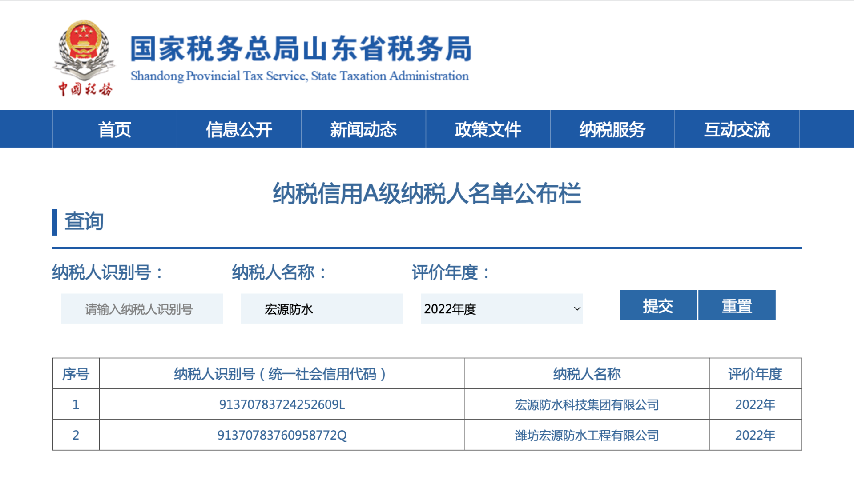Image resolution: width=854 pixels, height=504 pixels.
Task: Click the site title 国家税务总局山东省税务局
Action: click(x=301, y=48)
